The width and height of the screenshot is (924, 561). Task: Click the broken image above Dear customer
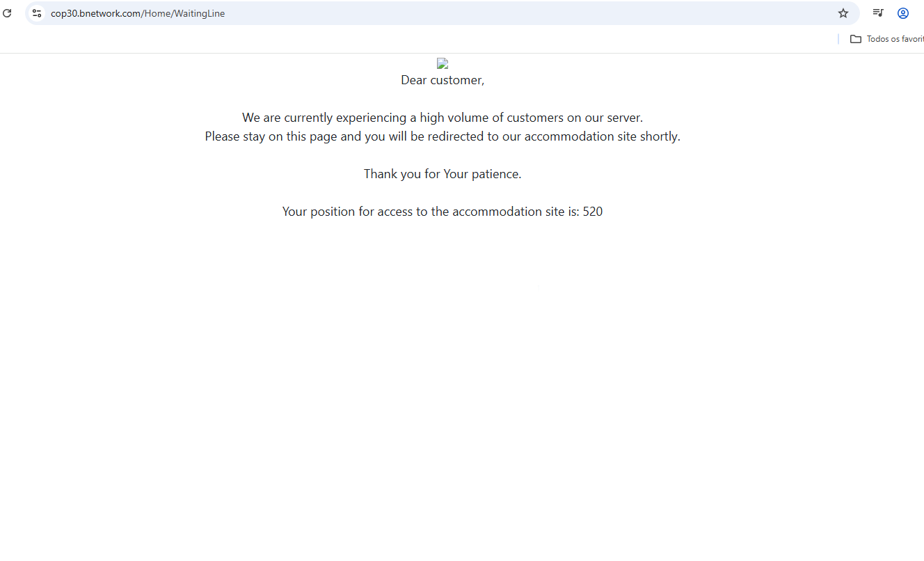(x=443, y=63)
